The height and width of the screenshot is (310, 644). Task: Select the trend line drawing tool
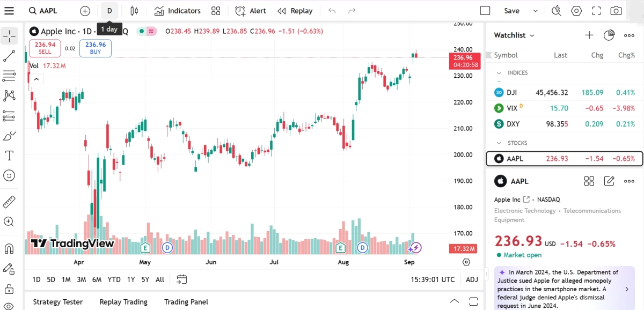pyautogui.click(x=9, y=56)
